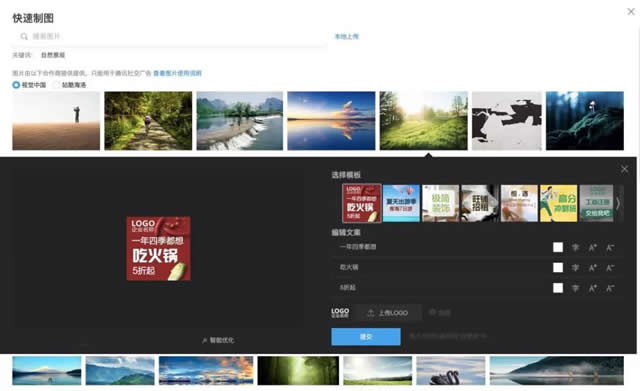This screenshot has width=640, height=391.
Task: Pick the dark blue forest hill photo
Action: click(585, 121)
